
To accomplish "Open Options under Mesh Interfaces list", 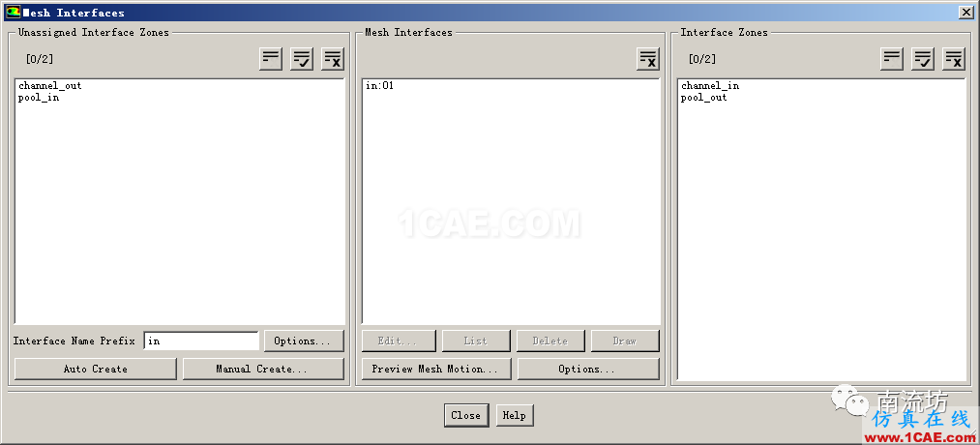I will (588, 369).
